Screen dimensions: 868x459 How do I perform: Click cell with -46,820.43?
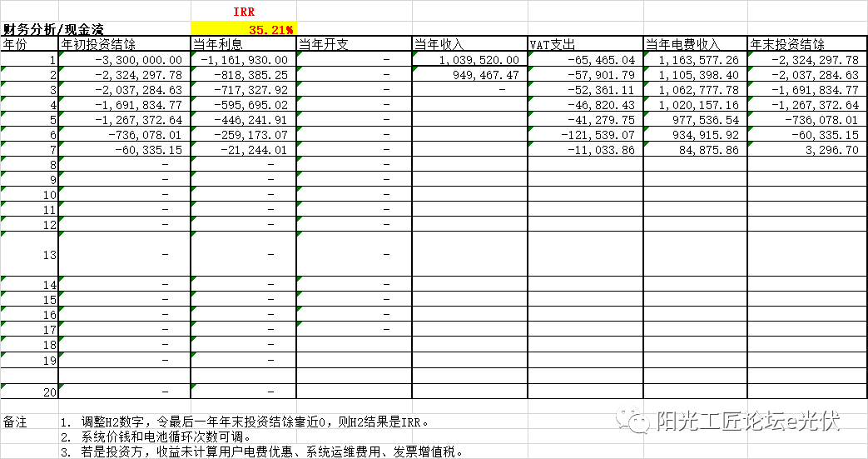pyautogui.click(x=585, y=105)
